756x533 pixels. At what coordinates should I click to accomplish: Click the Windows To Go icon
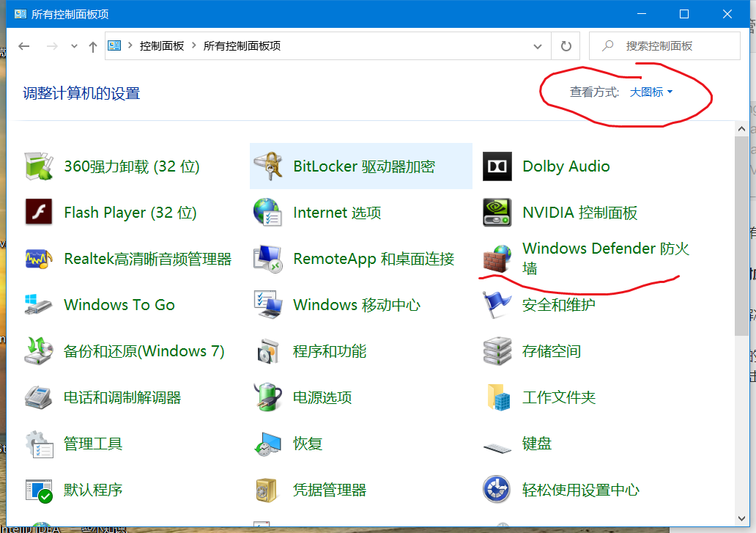coord(39,305)
